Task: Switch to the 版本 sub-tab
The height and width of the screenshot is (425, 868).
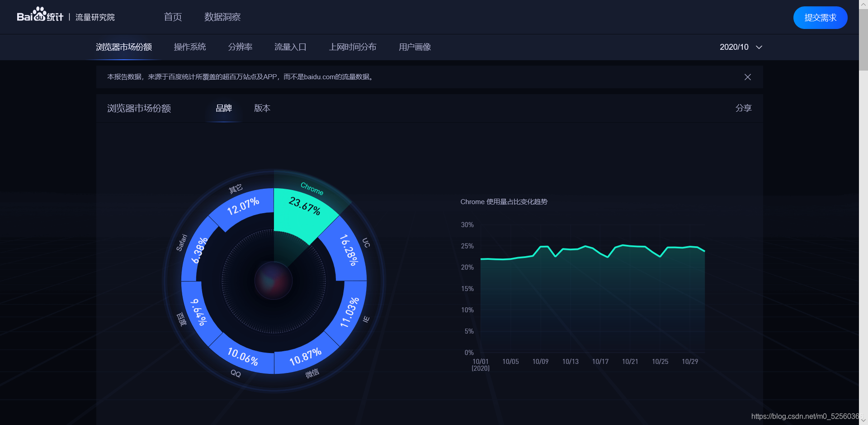Action: (262, 108)
